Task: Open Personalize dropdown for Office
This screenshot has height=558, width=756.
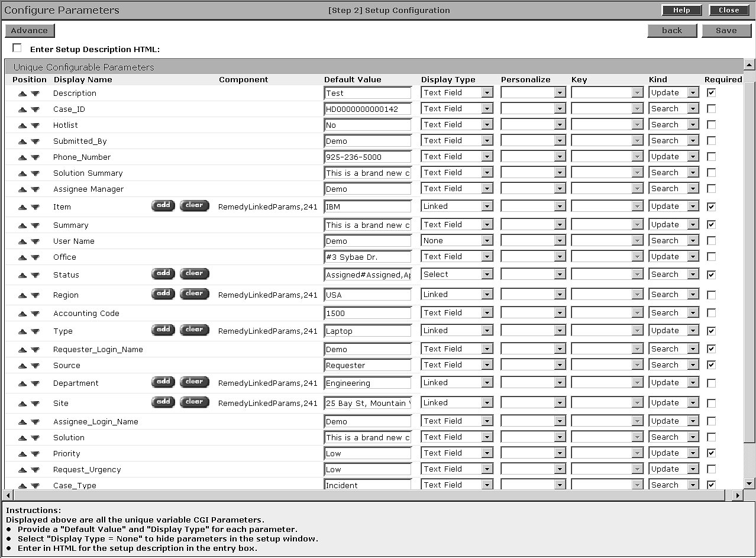Action: (x=533, y=256)
